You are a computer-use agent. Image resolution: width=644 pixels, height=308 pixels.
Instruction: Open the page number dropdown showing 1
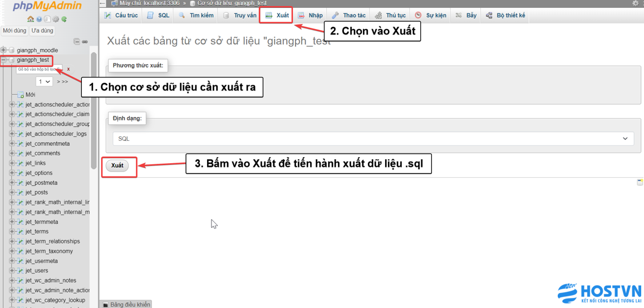[x=45, y=81]
